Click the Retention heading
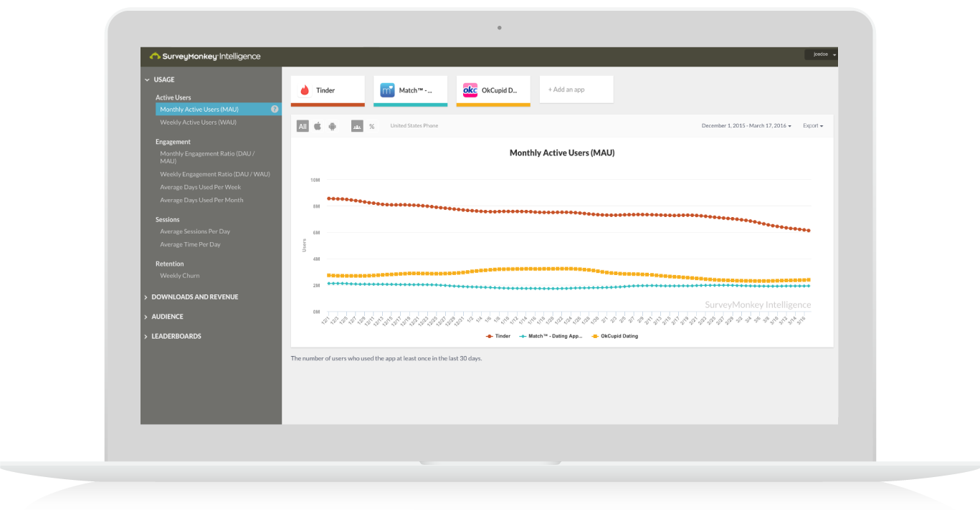 coord(170,264)
